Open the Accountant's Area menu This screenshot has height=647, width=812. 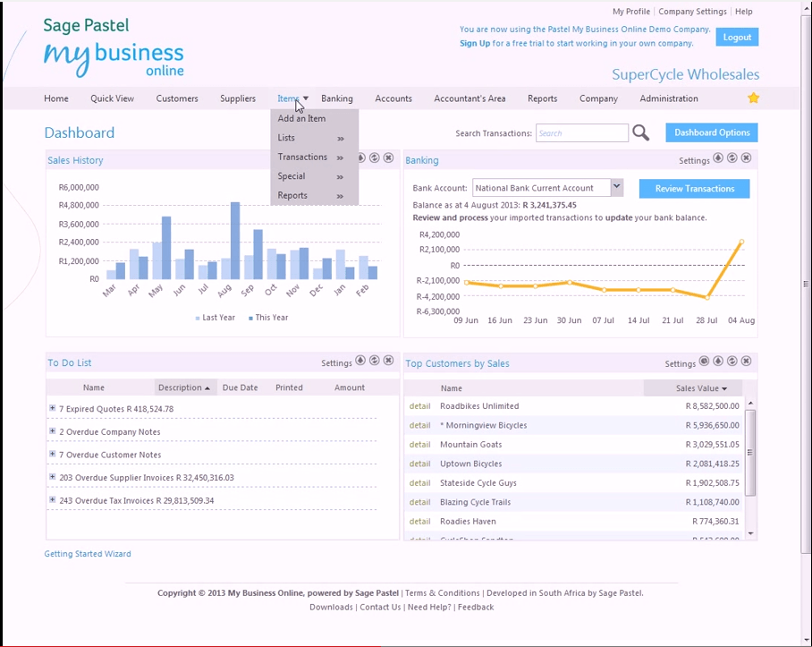coord(469,98)
